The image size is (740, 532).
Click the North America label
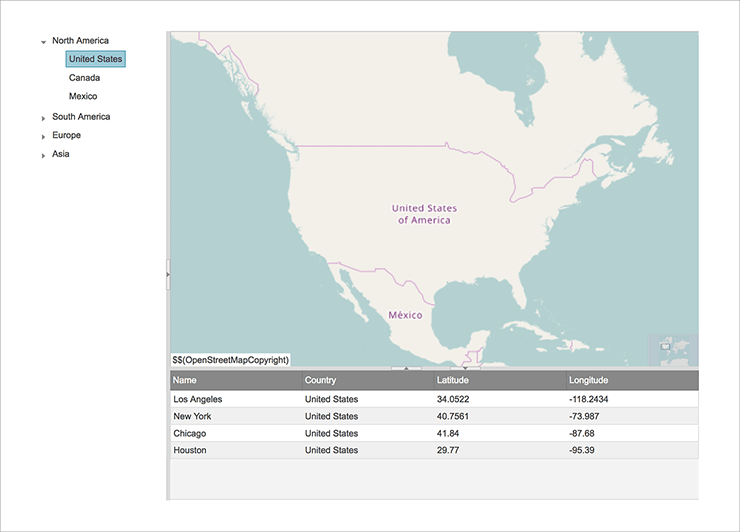tap(80, 41)
